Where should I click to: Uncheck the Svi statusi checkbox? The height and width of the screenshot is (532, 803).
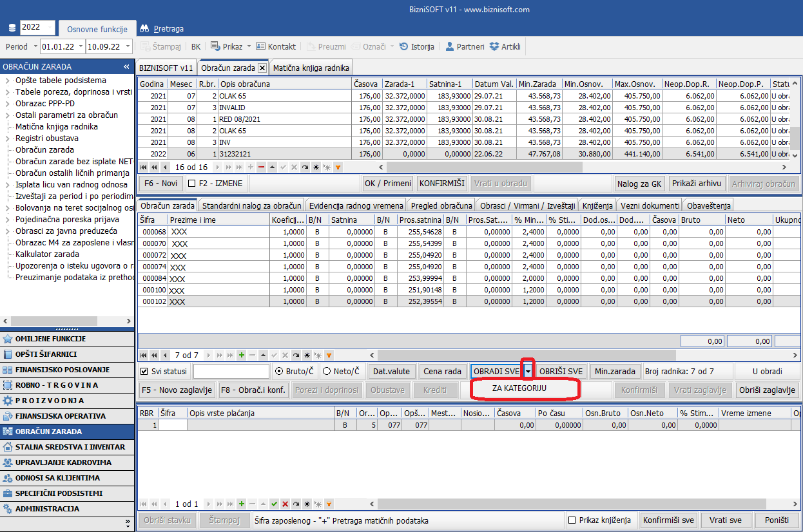click(144, 371)
